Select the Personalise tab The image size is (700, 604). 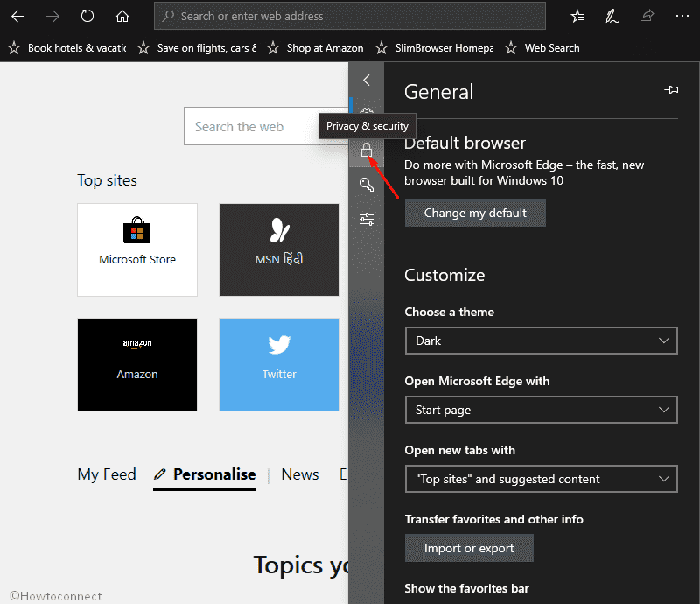point(205,476)
